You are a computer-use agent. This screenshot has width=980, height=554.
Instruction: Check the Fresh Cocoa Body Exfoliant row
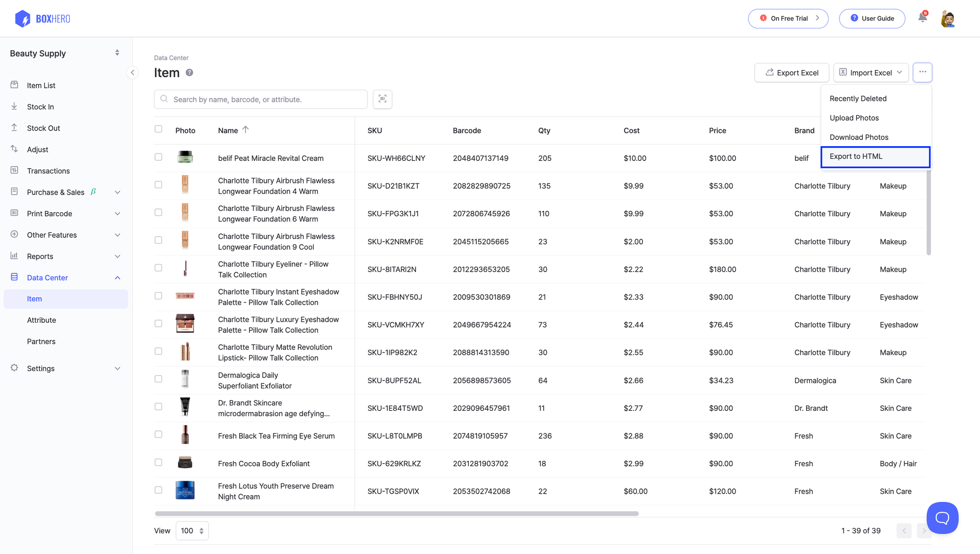click(158, 462)
